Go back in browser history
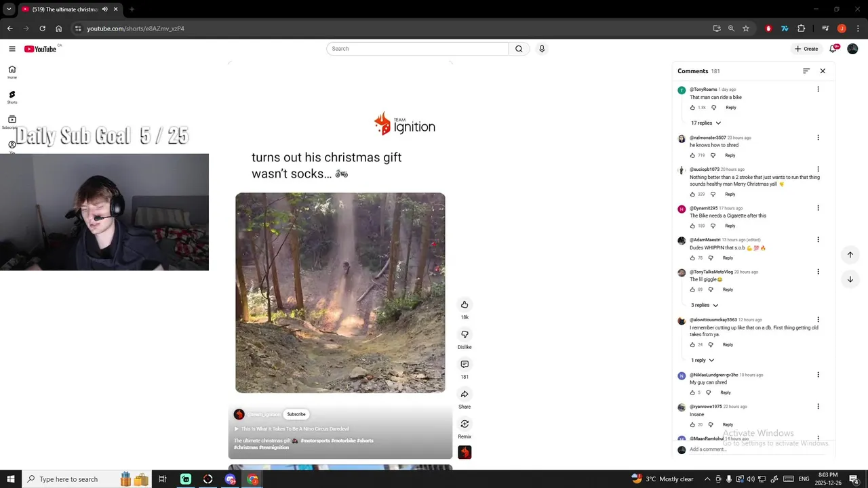868x488 pixels. click(x=9, y=28)
